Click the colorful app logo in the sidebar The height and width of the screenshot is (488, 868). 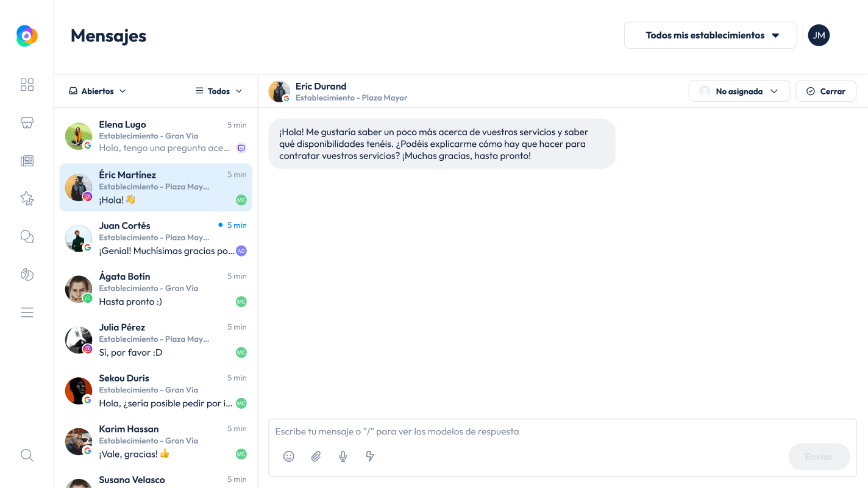coord(27,36)
